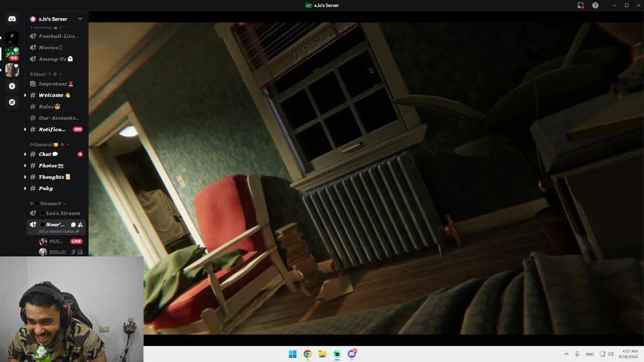Viewport: 644px width, 362px height.
Task: Open the Chat text channel
Action: [x=56, y=154]
